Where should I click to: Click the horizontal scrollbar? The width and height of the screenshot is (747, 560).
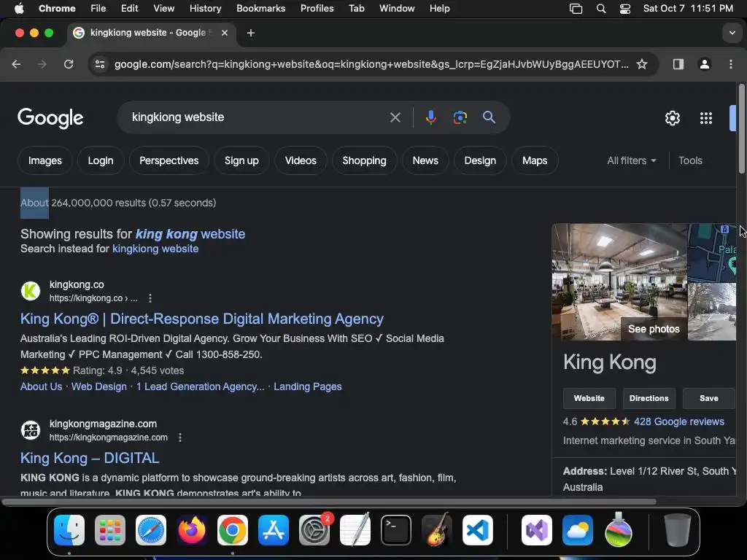coord(329,502)
